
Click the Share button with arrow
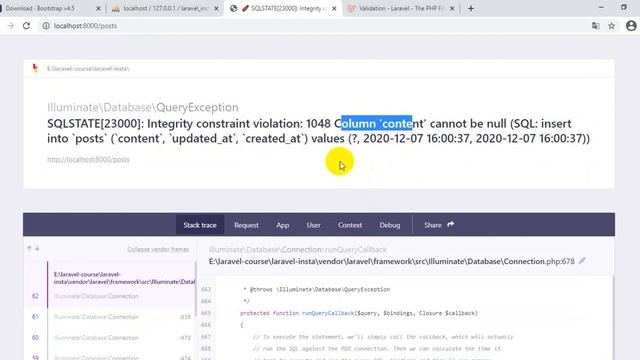[x=439, y=225]
